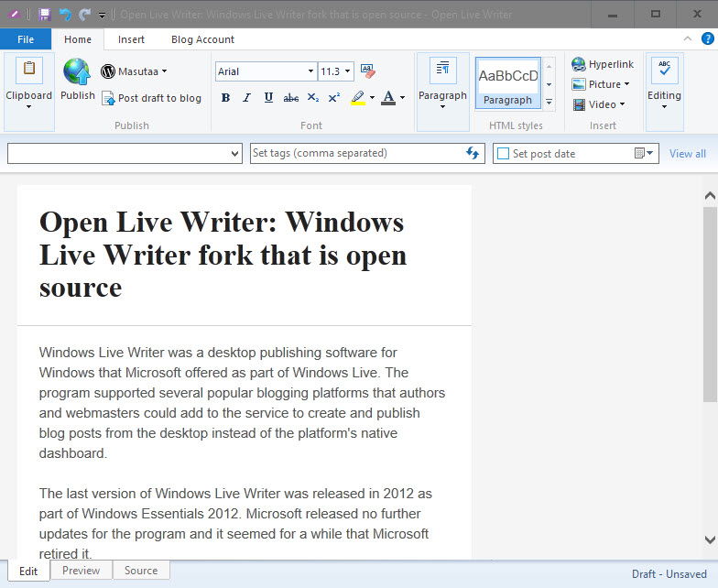718x588 pixels.
Task: Switch to the Blog Account tab
Action: 202,39
